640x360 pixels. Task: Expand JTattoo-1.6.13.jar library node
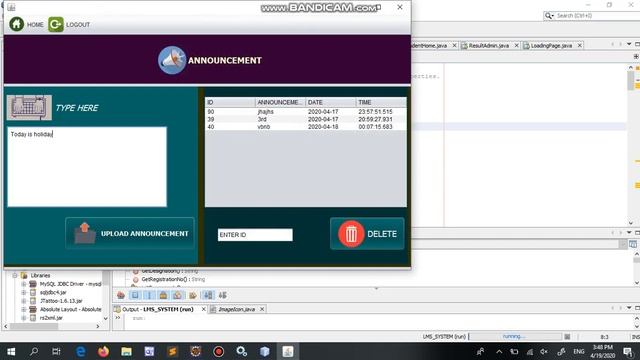coord(24,301)
